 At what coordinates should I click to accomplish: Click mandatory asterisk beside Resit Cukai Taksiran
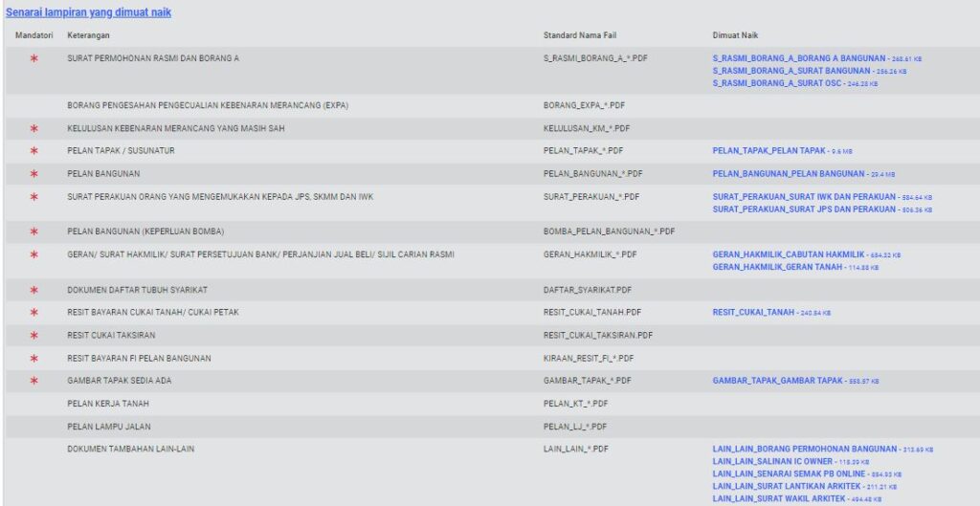(x=33, y=336)
